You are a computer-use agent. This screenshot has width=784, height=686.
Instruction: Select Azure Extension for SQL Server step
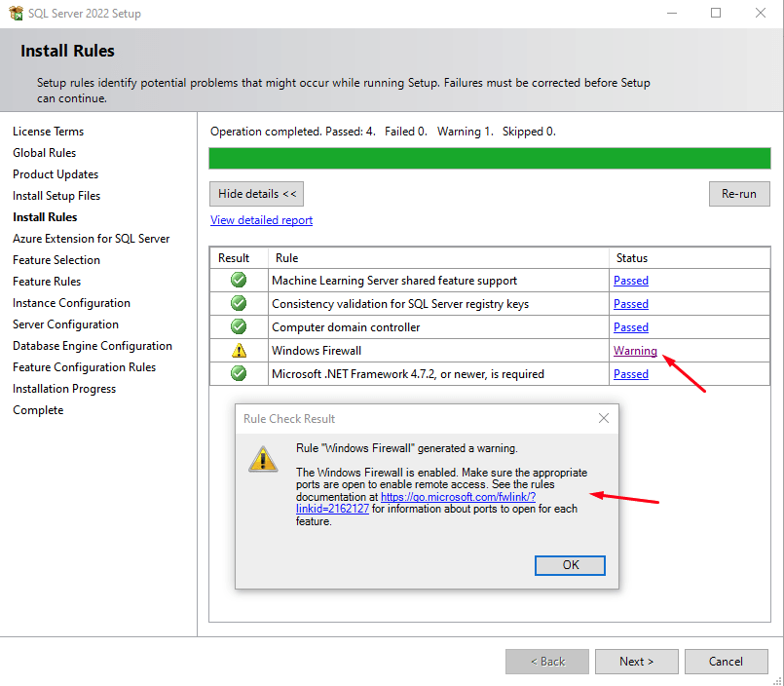coord(91,239)
